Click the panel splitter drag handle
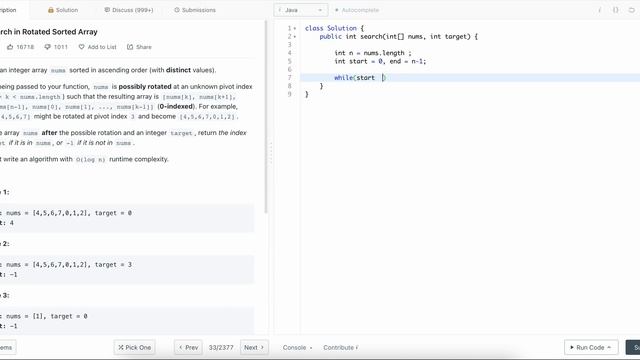Viewport: 640px width, 360px height. 271,153
